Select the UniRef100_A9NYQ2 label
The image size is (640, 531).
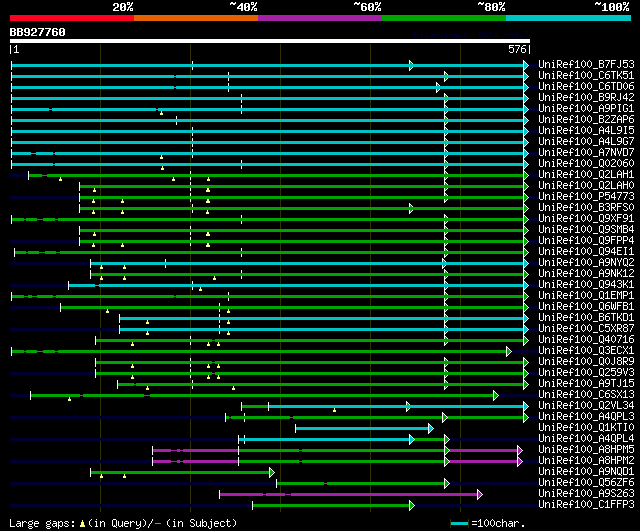pos(586,263)
